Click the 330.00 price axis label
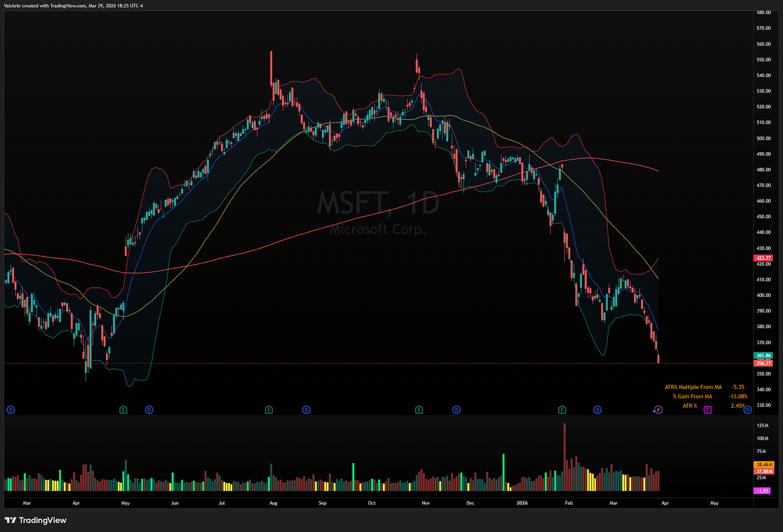The width and height of the screenshot is (783, 532). 764,405
